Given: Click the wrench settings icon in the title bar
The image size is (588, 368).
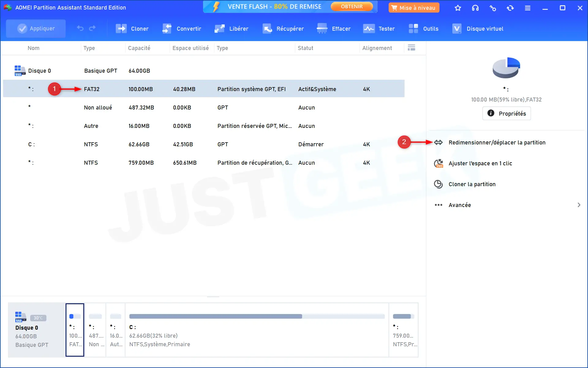Looking at the screenshot, I should point(493,8).
